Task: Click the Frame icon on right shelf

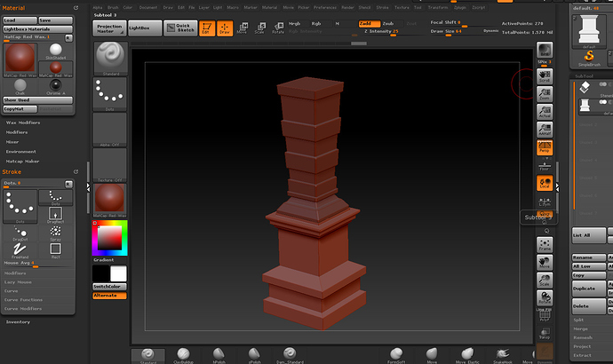Action: click(545, 245)
